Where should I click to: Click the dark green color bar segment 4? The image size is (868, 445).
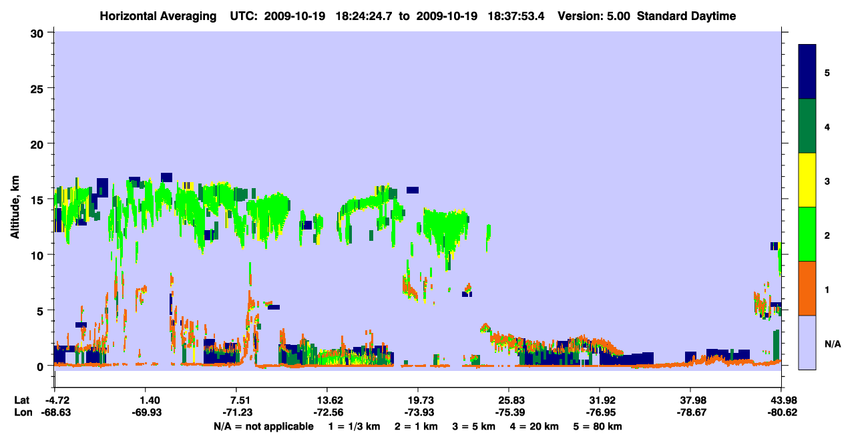(807, 126)
